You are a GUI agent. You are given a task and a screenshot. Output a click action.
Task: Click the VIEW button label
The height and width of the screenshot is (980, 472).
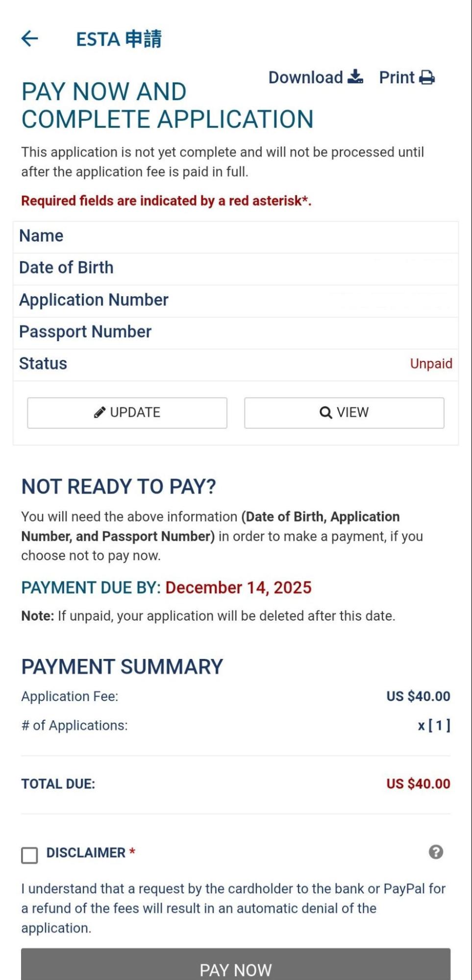coord(352,412)
